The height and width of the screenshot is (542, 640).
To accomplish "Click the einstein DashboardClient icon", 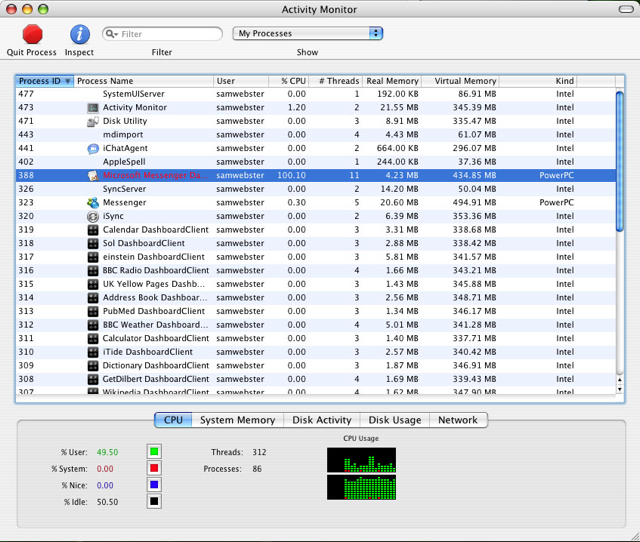I will click(93, 257).
